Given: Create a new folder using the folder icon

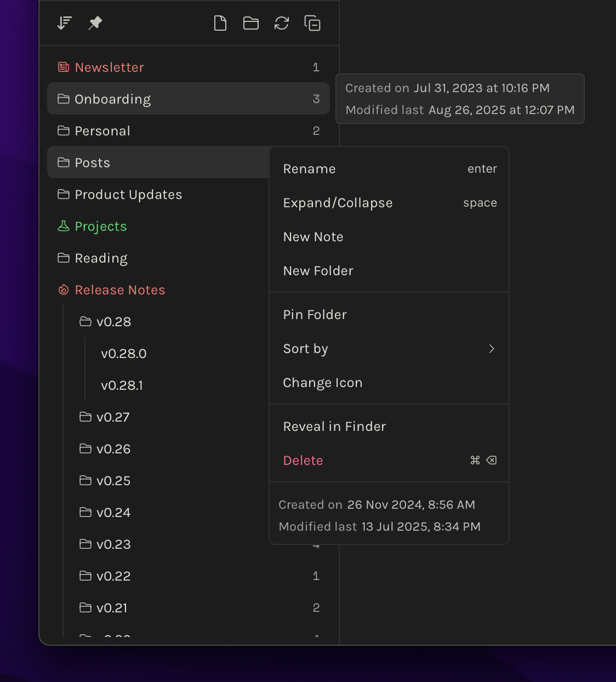Looking at the screenshot, I should click(x=251, y=22).
